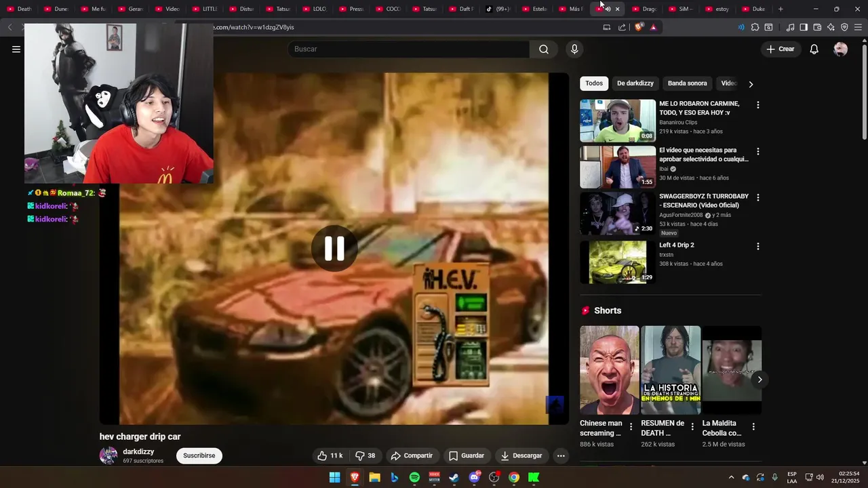Image resolution: width=868 pixels, height=488 pixels.
Task: Open the ESP LAA language input selector
Action: [792, 477]
